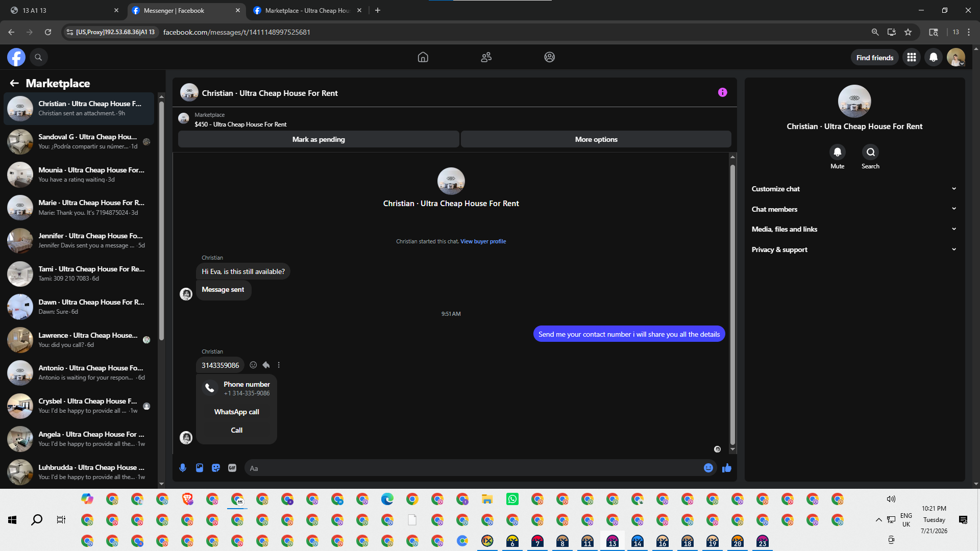Close the Messenger | Facebook tab
This screenshot has width=980, height=551.
[x=238, y=10]
